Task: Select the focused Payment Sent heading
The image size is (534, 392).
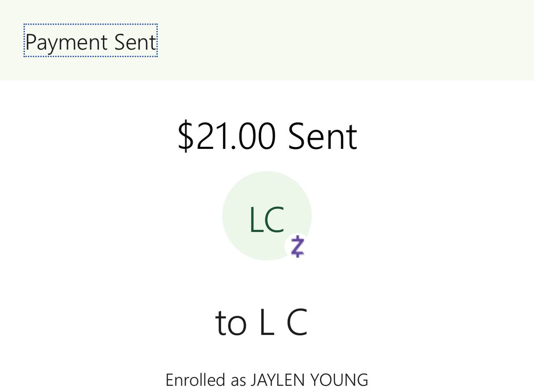Action: [91, 41]
